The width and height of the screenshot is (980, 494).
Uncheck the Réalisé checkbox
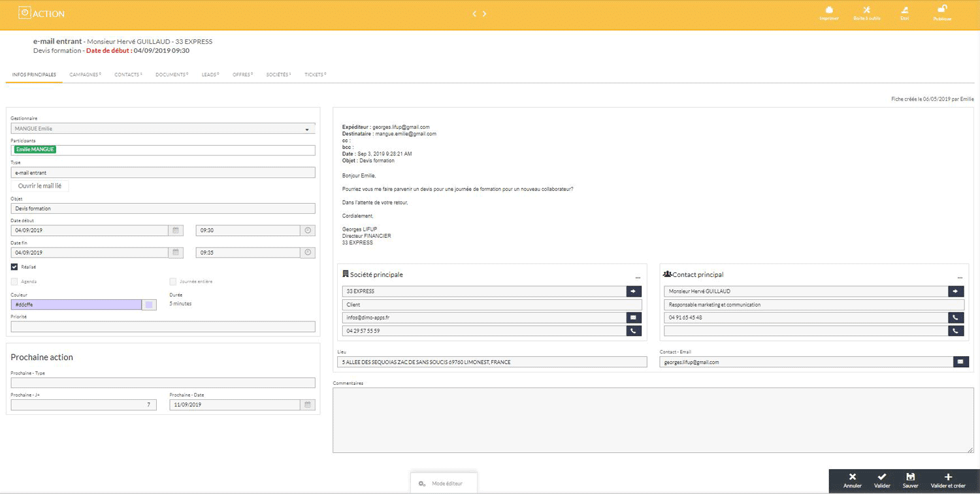tap(14, 267)
